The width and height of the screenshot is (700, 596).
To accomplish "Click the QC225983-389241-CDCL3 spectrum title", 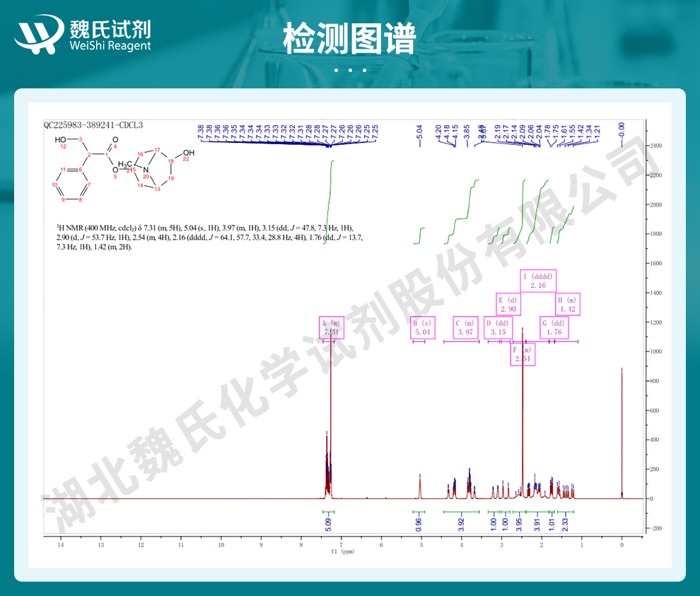I will click(x=93, y=125).
